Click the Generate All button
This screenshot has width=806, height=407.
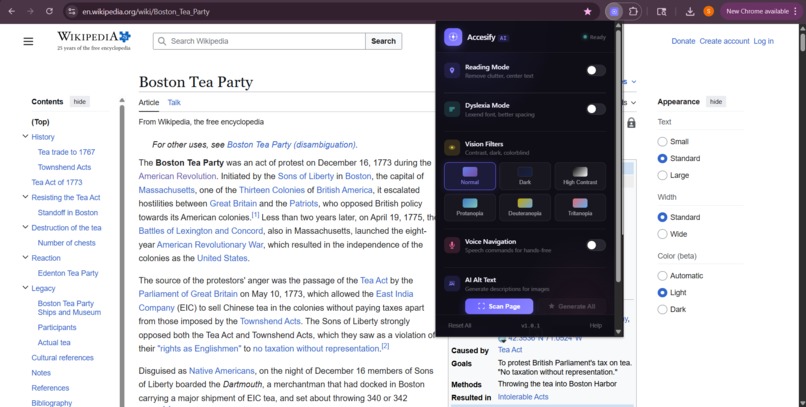pos(572,306)
